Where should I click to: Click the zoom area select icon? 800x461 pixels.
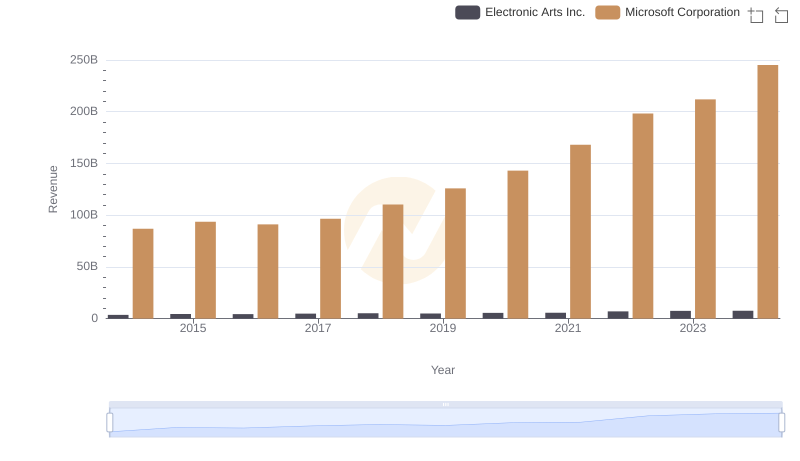pyautogui.click(x=756, y=15)
